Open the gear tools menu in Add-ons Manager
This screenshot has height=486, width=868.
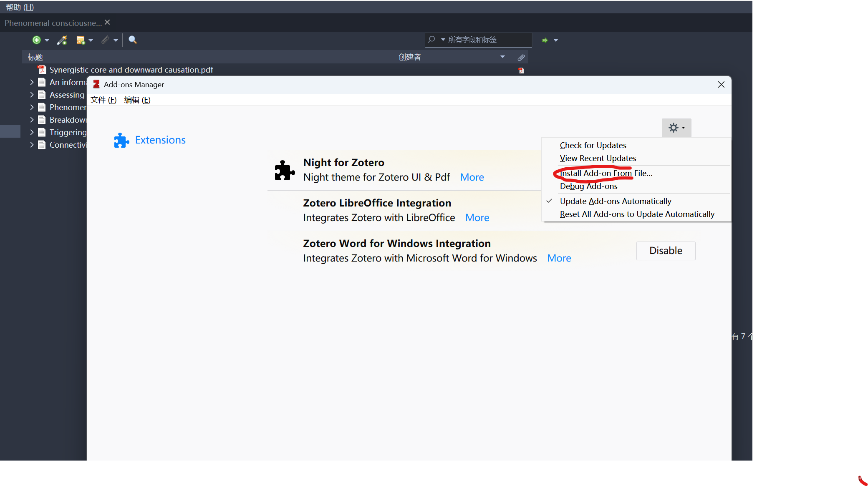[676, 128]
